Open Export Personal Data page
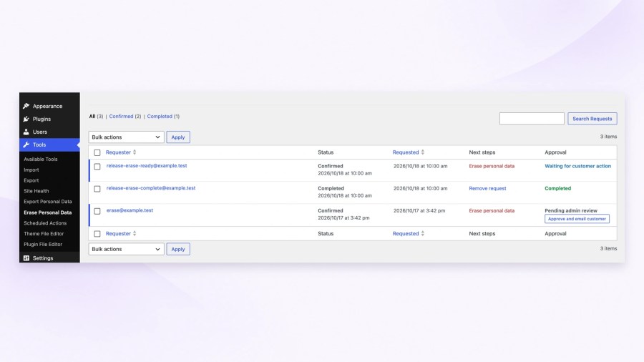The image size is (644, 362). pyautogui.click(x=48, y=202)
